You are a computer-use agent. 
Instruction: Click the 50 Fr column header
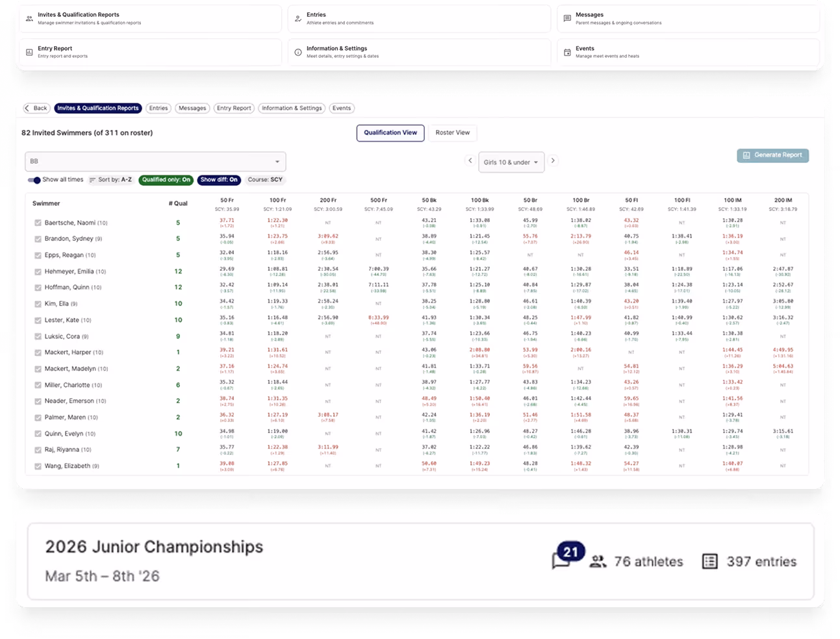point(227,200)
